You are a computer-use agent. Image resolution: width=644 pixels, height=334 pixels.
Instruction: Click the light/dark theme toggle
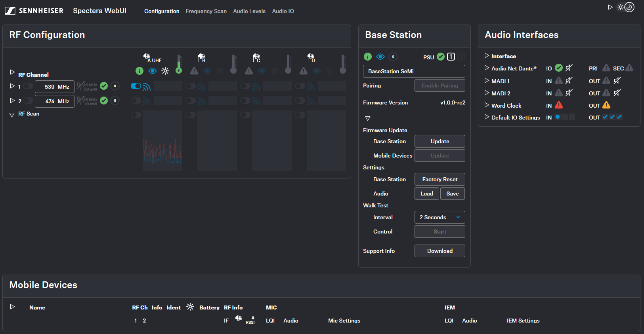[x=625, y=7]
